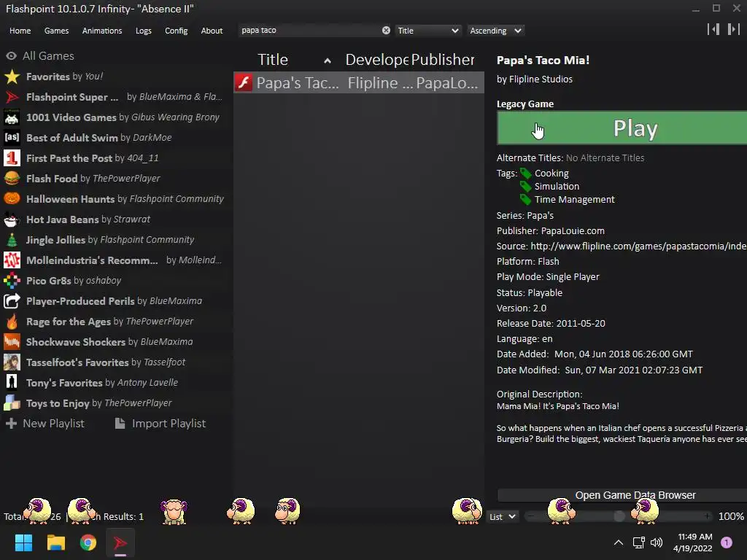
Task: Click the Jingle Jollies tree icon
Action: tap(12, 240)
